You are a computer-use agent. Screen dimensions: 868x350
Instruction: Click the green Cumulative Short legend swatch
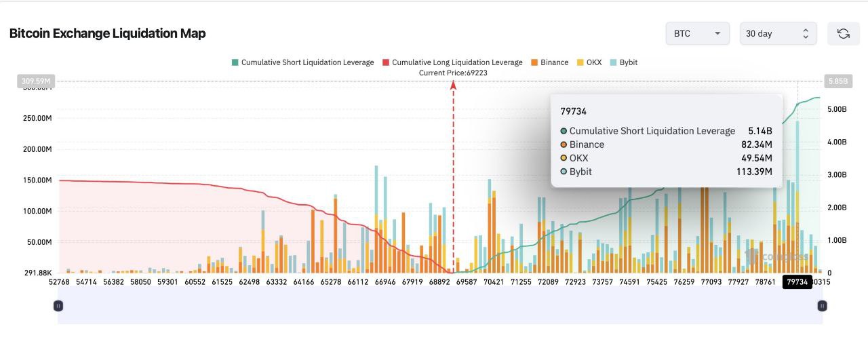pyautogui.click(x=235, y=62)
